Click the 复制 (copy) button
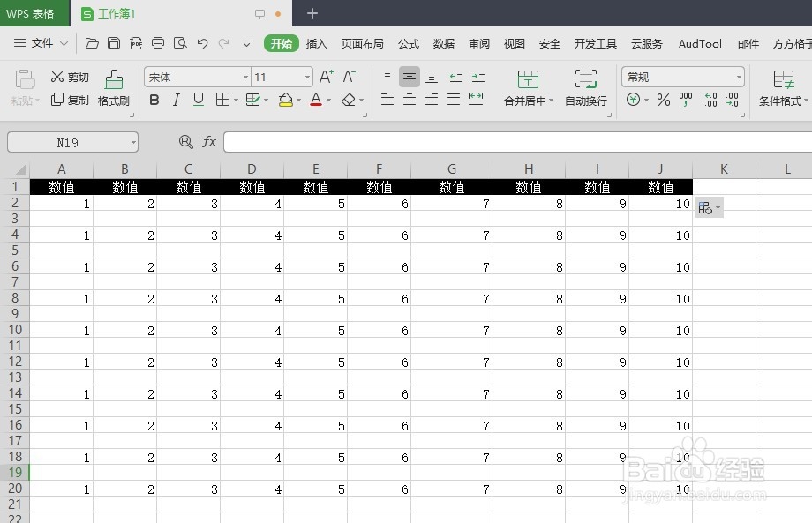Screen dimensions: 812x523 (x=70, y=100)
